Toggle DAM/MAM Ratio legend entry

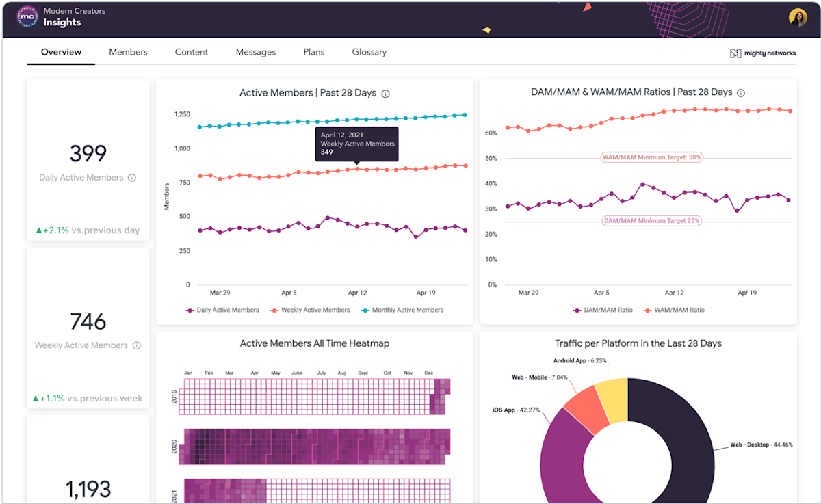point(603,310)
